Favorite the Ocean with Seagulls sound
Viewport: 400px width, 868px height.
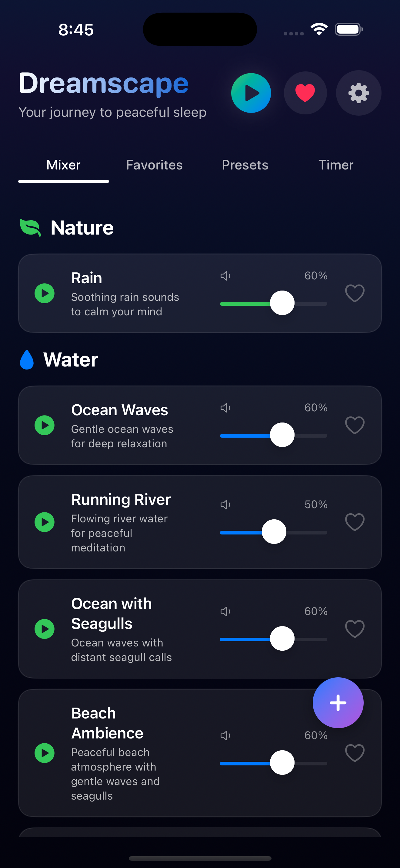tap(355, 629)
